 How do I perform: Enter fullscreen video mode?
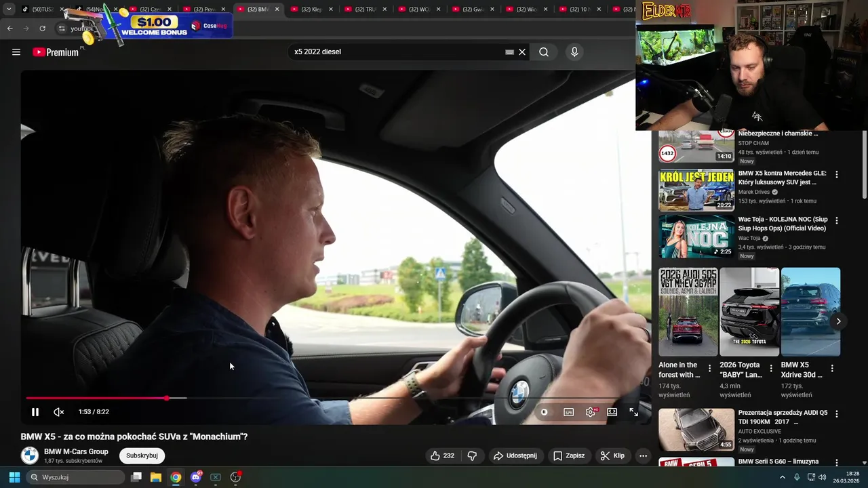[634, 411]
